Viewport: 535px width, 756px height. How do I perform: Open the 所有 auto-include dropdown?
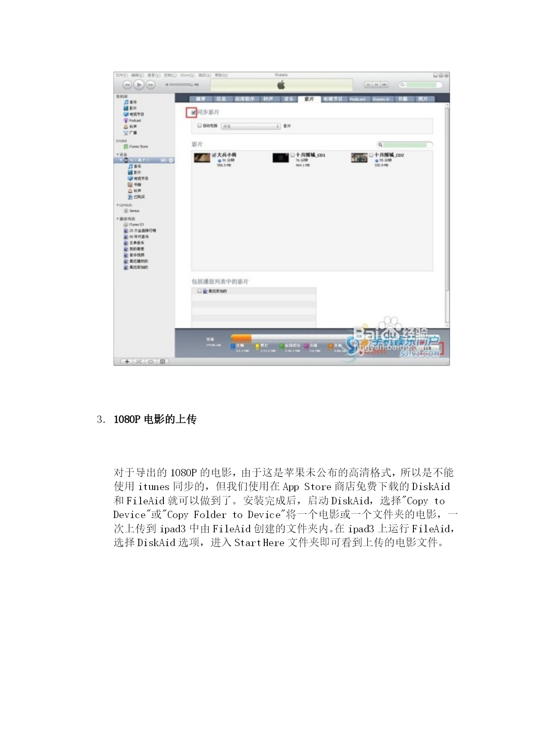pyautogui.click(x=250, y=126)
